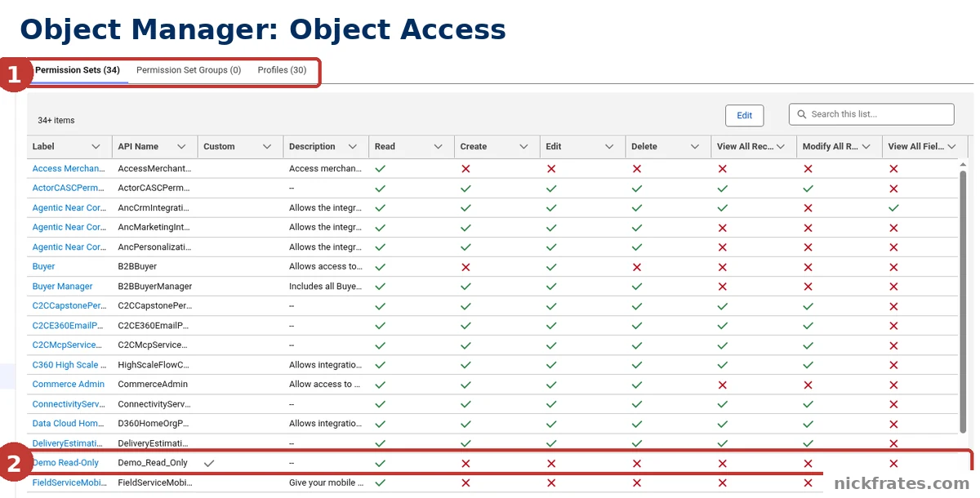Select the 'Give your mobile' description cell
980x498 pixels.
tap(325, 482)
